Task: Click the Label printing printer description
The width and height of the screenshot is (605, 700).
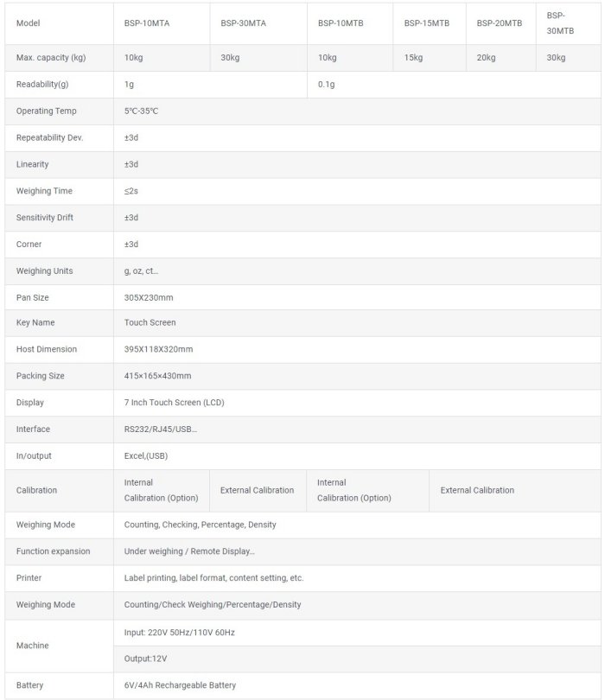Action: [213, 577]
